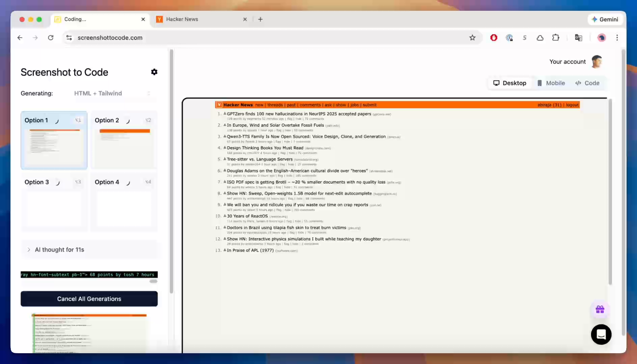Upvote the Tree-sitter vs. Language Servers story
Image resolution: width=637 pixels, height=364 pixels.
tap(225, 159)
